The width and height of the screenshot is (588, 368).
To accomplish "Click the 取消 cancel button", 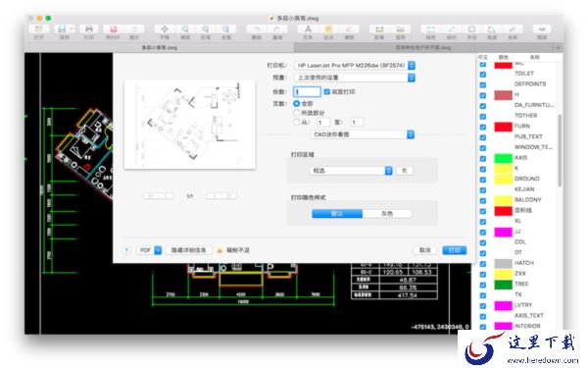I will [424, 250].
